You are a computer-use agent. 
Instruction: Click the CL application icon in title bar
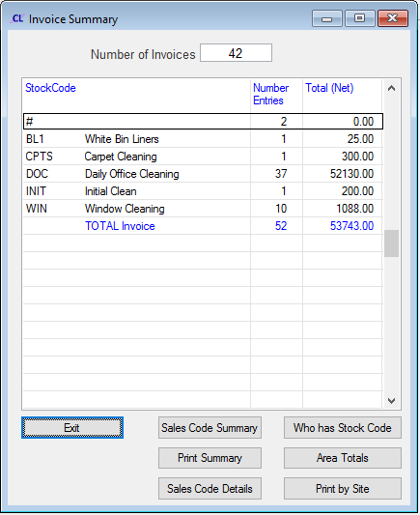[17, 18]
